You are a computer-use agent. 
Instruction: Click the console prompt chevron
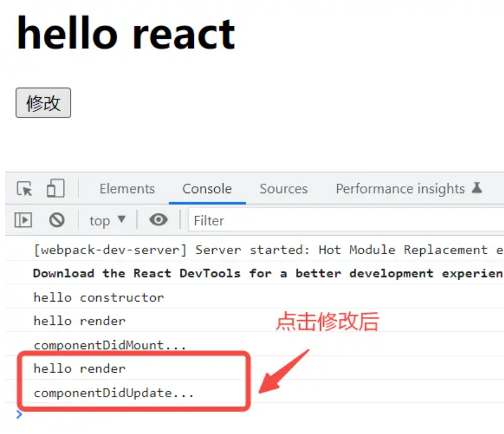19,414
